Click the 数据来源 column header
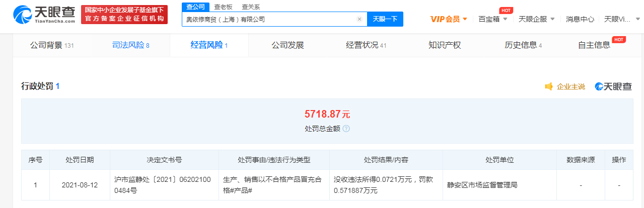 [x=581, y=160]
